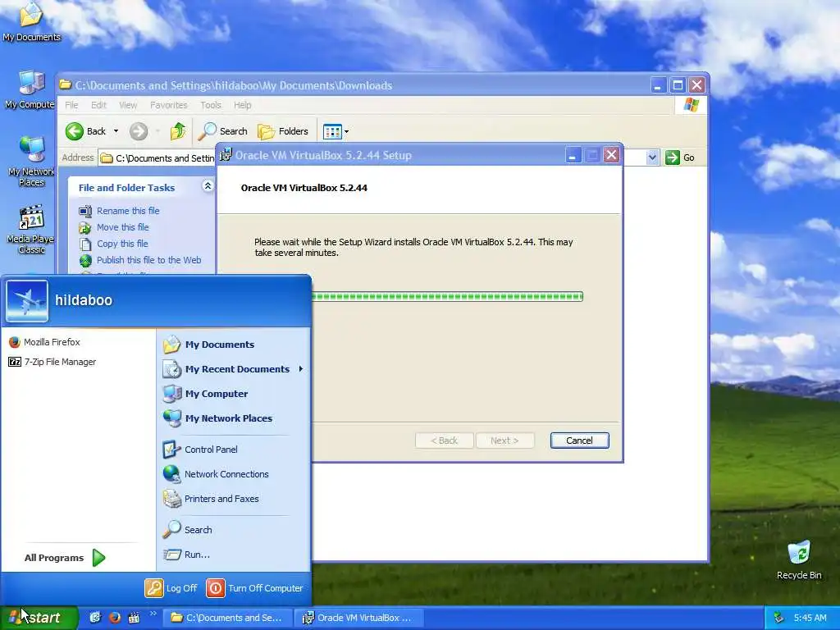Click Copy this file link
The width and height of the screenshot is (840, 630).
pos(122,244)
